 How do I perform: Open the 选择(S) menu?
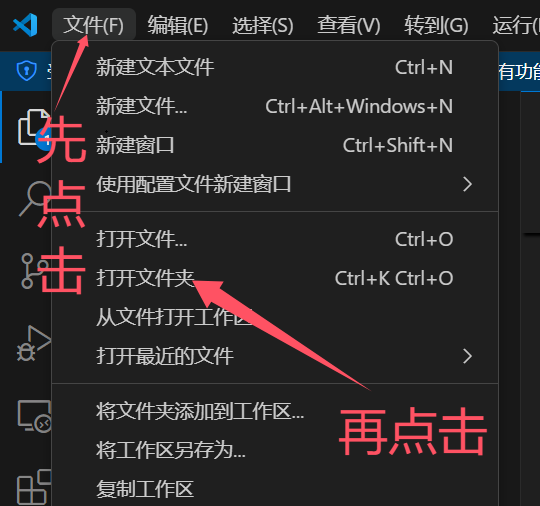[x=262, y=25]
